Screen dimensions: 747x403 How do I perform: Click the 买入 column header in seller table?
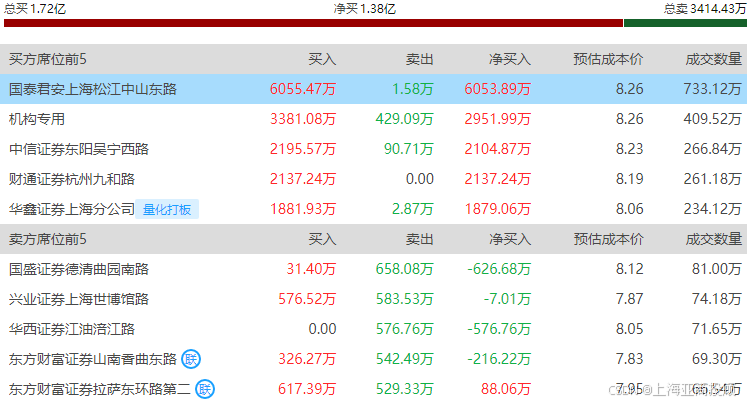point(322,239)
